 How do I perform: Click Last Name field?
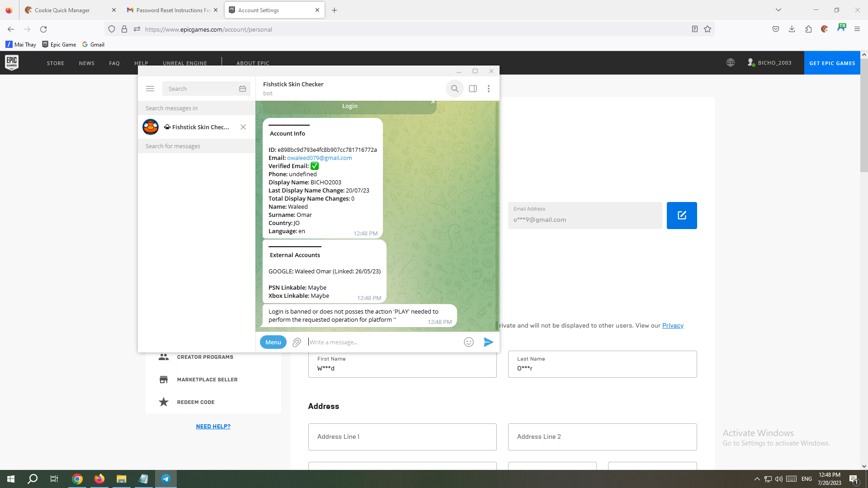602,364
